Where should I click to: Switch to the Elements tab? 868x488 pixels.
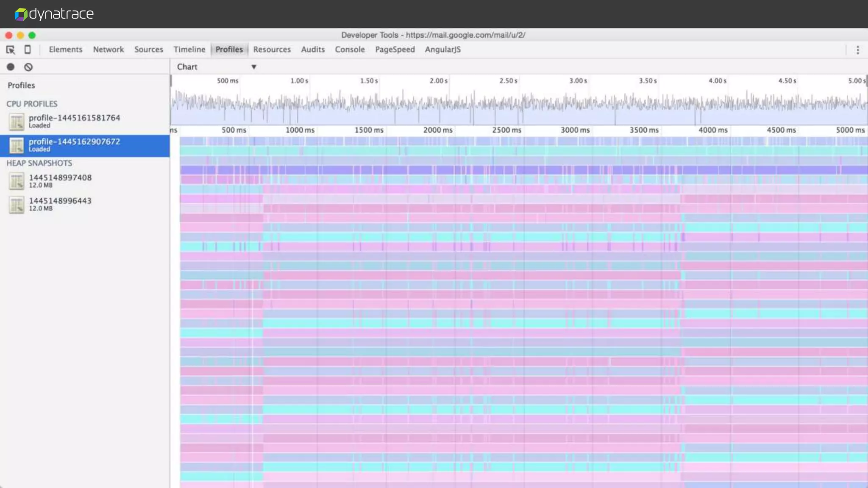point(66,50)
